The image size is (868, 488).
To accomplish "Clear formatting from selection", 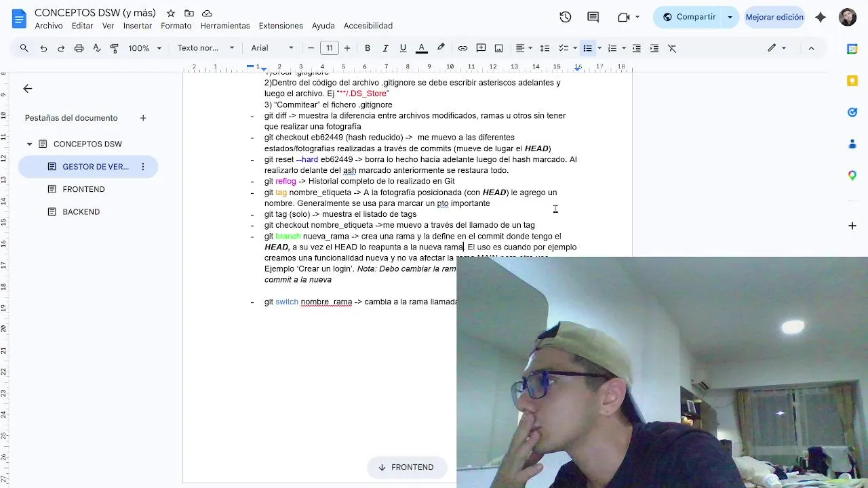I will pyautogui.click(x=672, y=48).
